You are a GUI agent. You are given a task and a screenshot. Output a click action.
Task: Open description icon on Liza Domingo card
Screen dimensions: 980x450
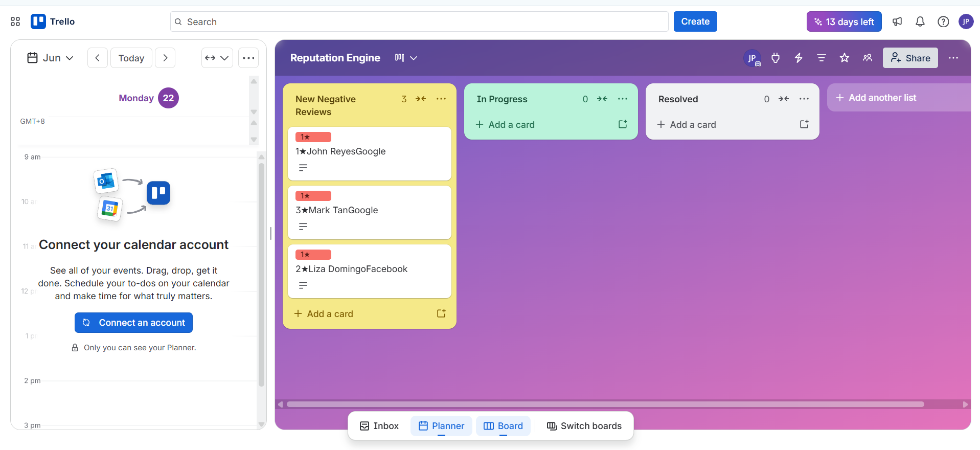tap(303, 285)
